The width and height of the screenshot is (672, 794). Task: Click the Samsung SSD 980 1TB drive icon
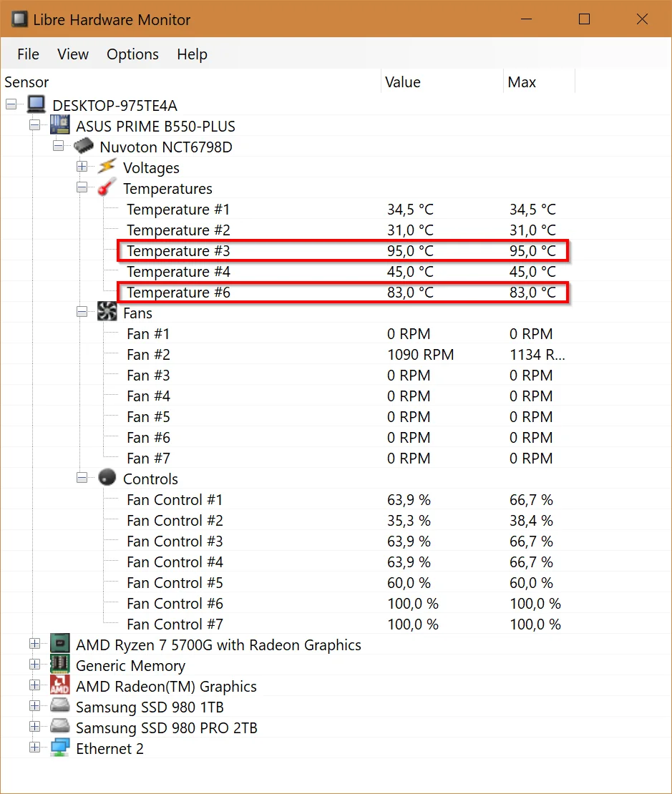tap(60, 706)
